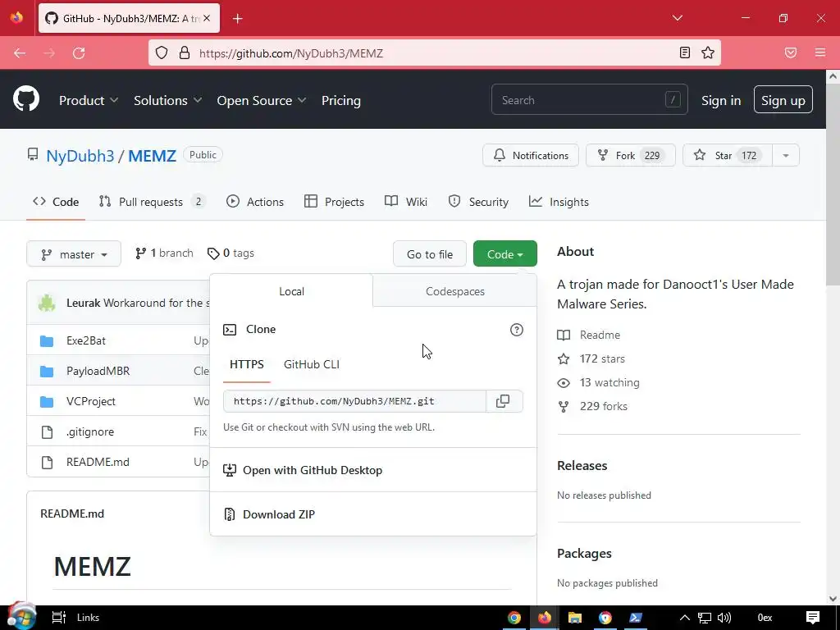The image size is (840, 630).
Task: Click the Sign up button
Action: pyautogui.click(x=783, y=100)
